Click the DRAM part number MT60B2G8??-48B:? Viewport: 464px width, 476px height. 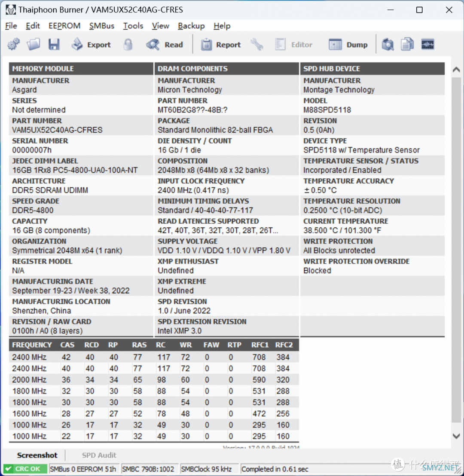coord(192,110)
